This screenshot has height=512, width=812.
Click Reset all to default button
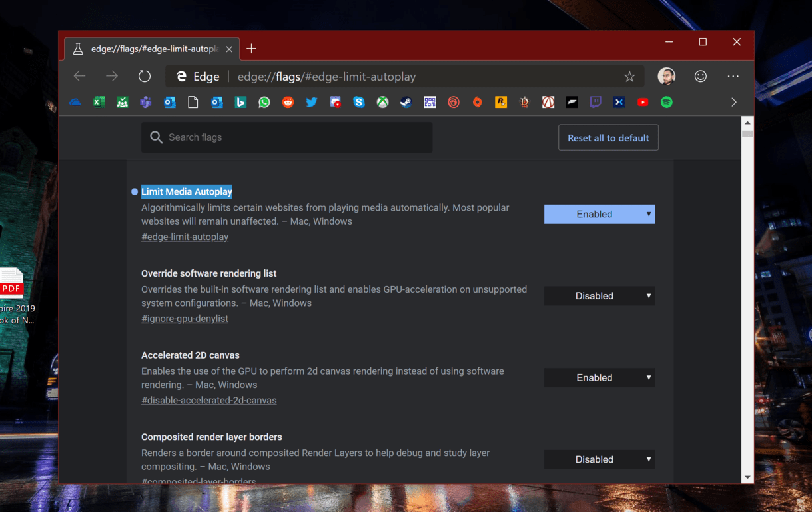click(x=608, y=138)
